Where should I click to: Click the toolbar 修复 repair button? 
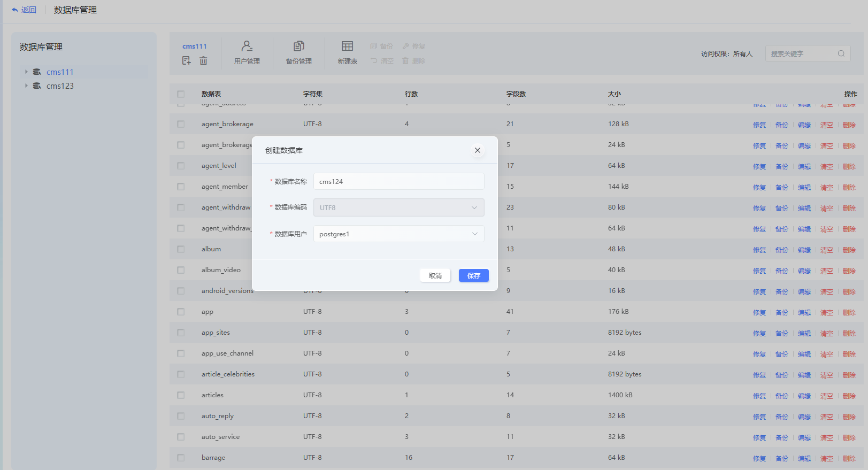click(414, 47)
